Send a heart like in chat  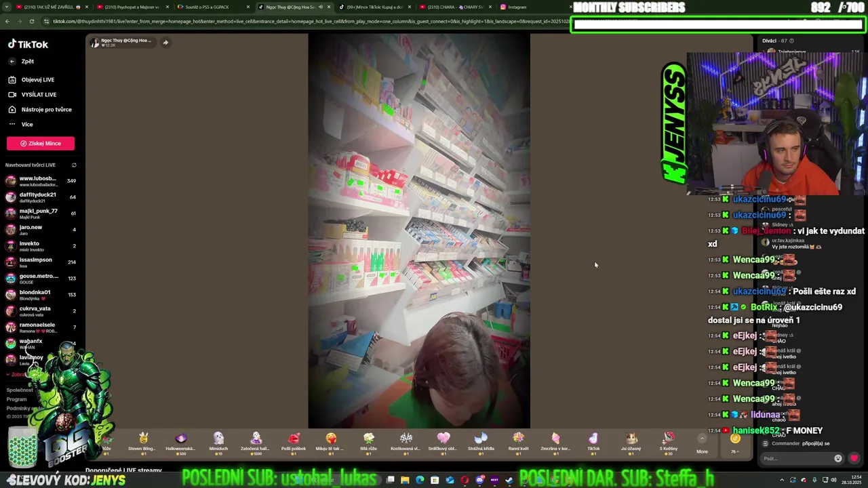[x=854, y=458]
